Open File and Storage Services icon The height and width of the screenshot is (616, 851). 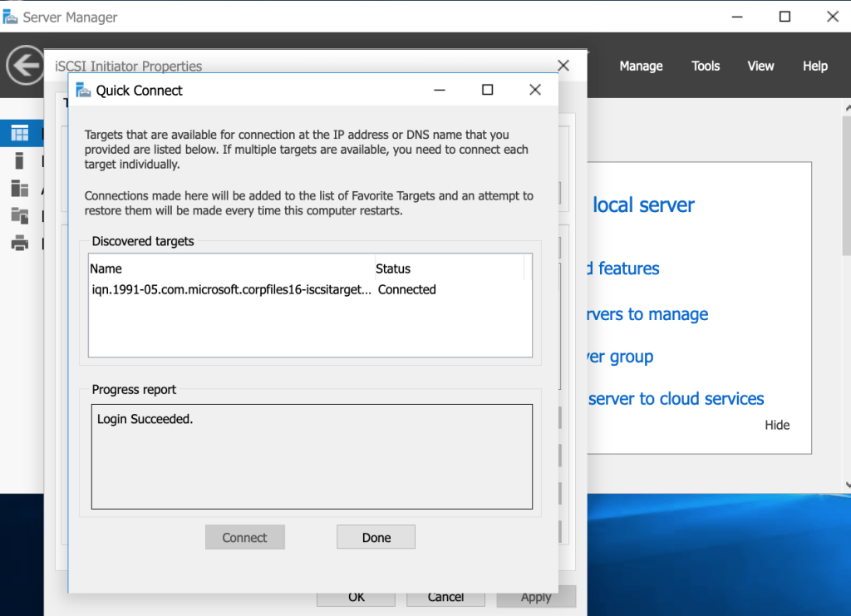click(x=20, y=216)
